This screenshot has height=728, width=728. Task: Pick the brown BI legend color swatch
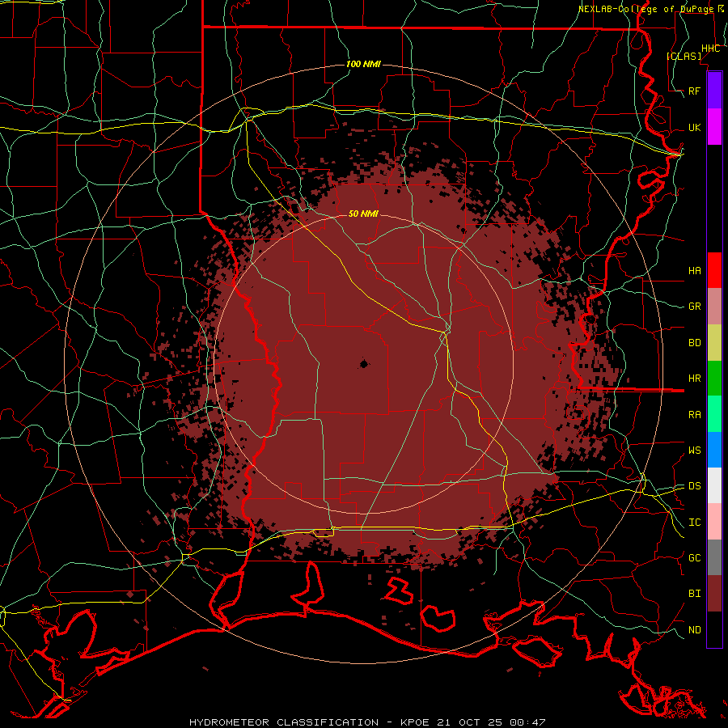pyautogui.click(x=714, y=594)
